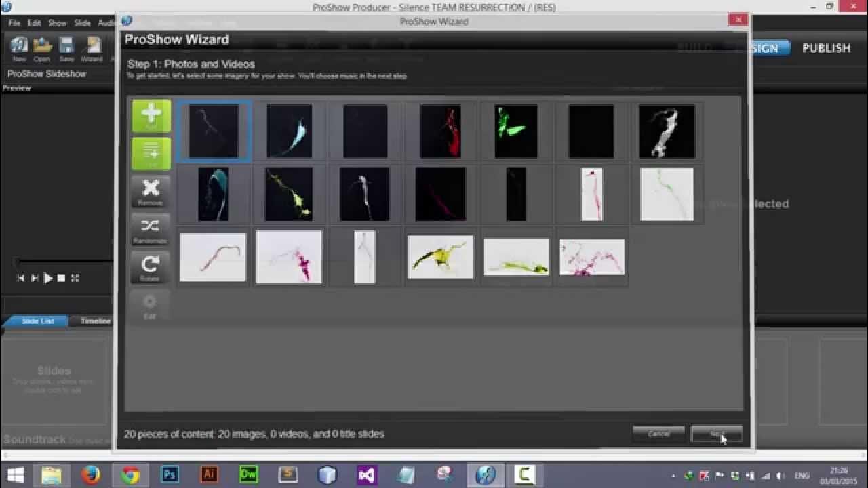Screen dimensions: 868x488
Task: Click the Rotate button in the wizard
Action: pyautogui.click(x=151, y=268)
